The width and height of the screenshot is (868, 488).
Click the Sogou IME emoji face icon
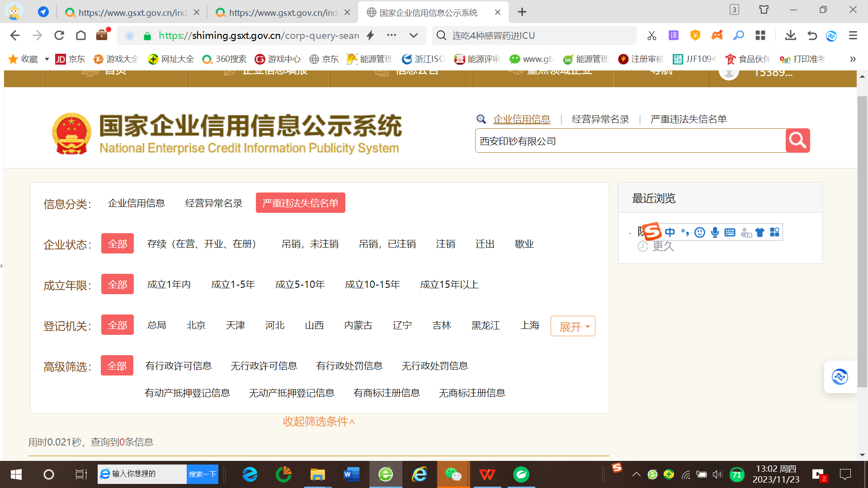(x=700, y=232)
